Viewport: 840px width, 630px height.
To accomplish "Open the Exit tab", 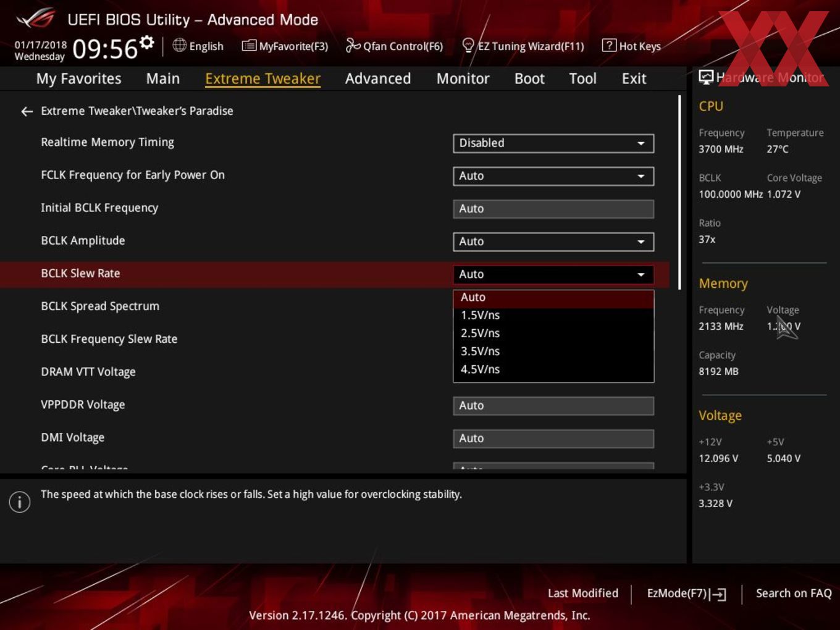I will (634, 78).
